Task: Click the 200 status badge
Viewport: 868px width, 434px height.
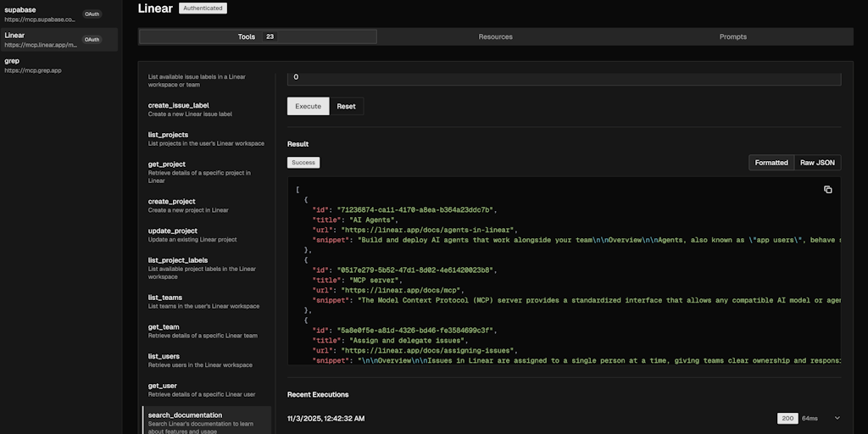Action: [787, 418]
